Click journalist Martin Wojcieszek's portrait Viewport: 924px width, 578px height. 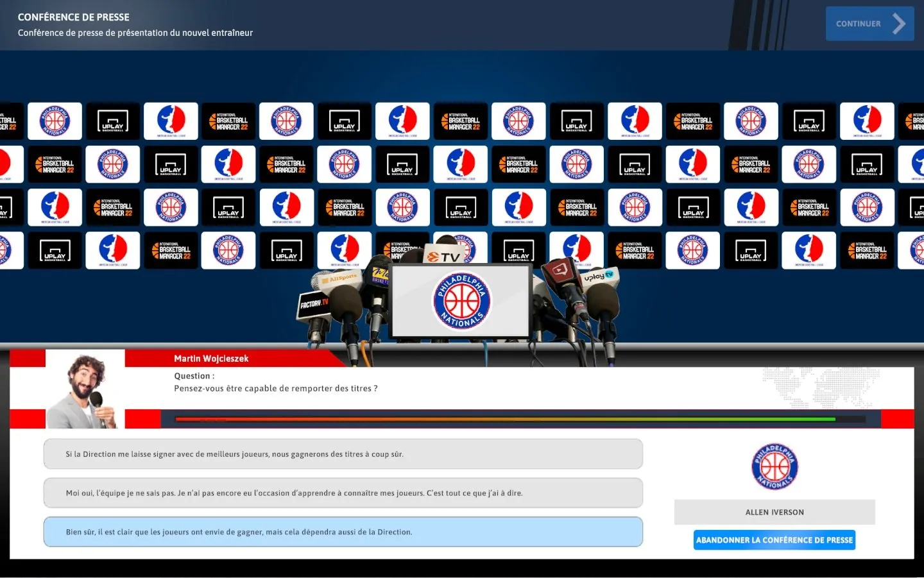pos(85,391)
